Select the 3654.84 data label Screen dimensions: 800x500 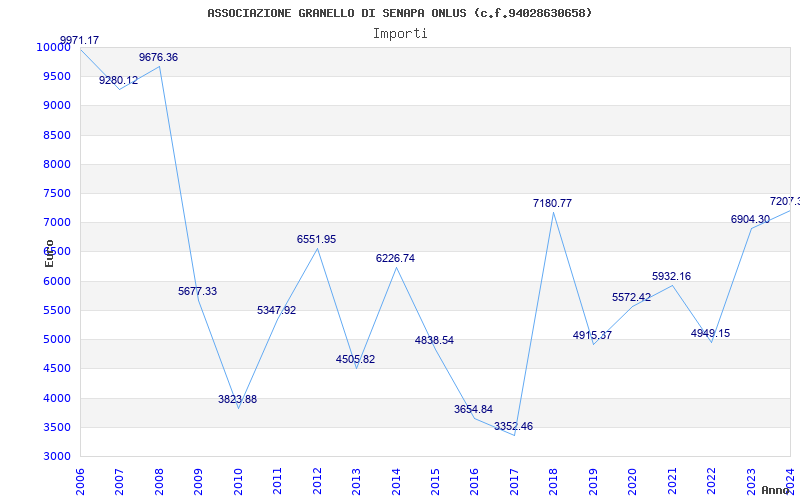[x=473, y=409]
